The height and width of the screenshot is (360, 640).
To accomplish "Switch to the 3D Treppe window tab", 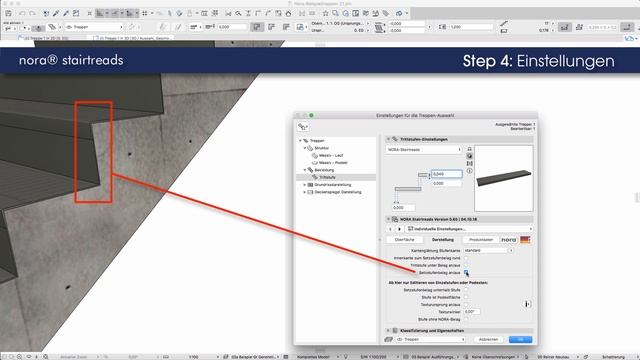I will 131,38.
